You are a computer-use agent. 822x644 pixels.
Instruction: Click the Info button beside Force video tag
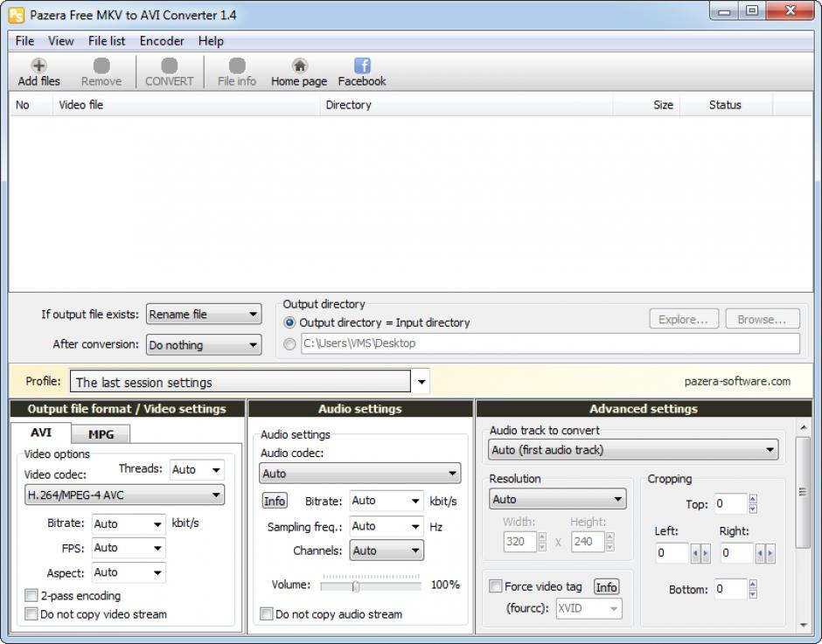[606, 587]
